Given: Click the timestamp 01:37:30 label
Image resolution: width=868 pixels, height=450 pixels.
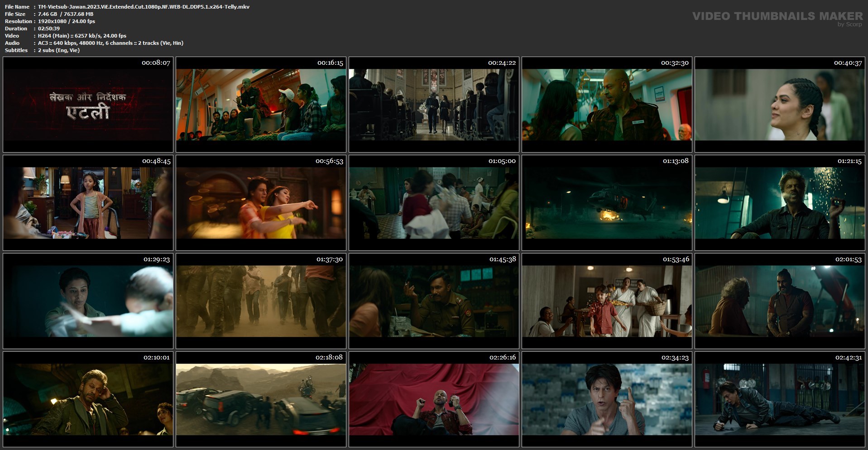Looking at the screenshot, I should point(329,259).
